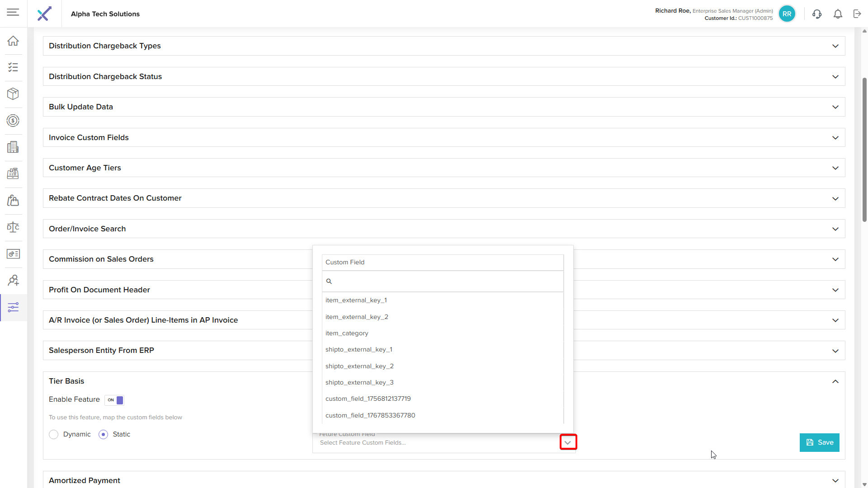Screen dimensions: 868x488
Task: Click the RR user avatar
Action: click(x=787, y=14)
